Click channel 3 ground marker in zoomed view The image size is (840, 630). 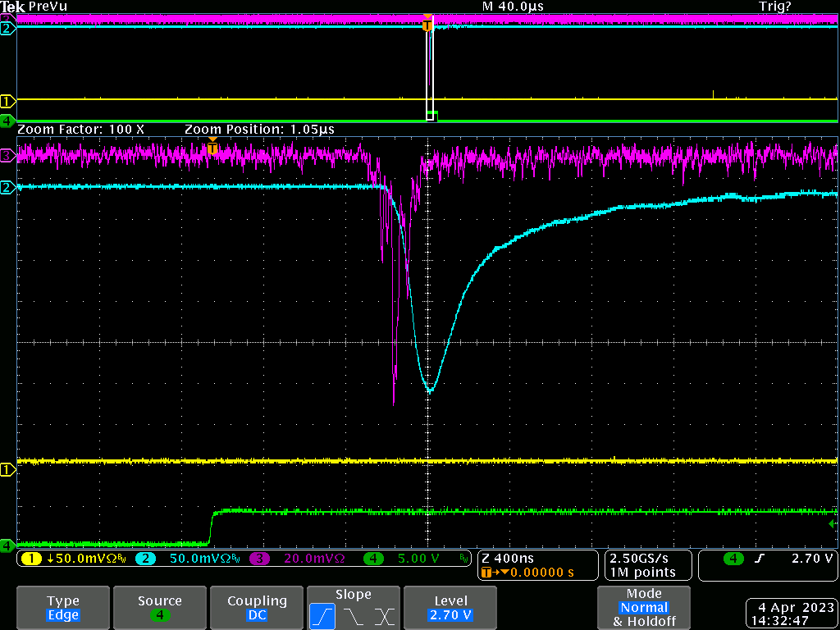click(x=7, y=154)
